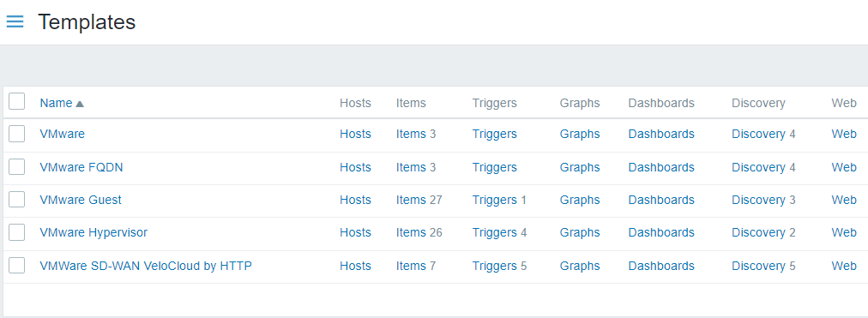Open Graphs for SD-WAN VeloCloud template
This screenshot has width=868, height=318.
click(580, 266)
